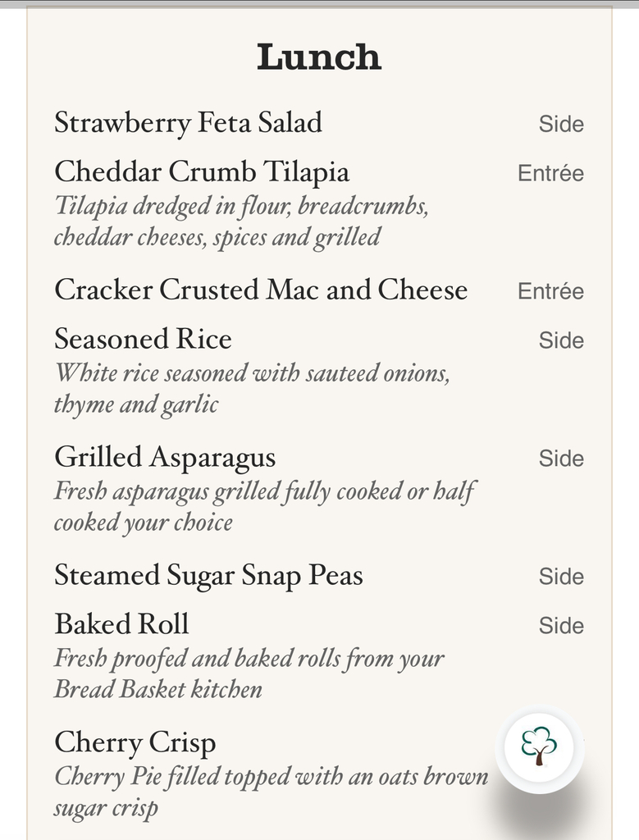Image resolution: width=639 pixels, height=840 pixels.
Task: Click the Entrée label beside Cheddar Crumb Tilapia
Action: [550, 173]
